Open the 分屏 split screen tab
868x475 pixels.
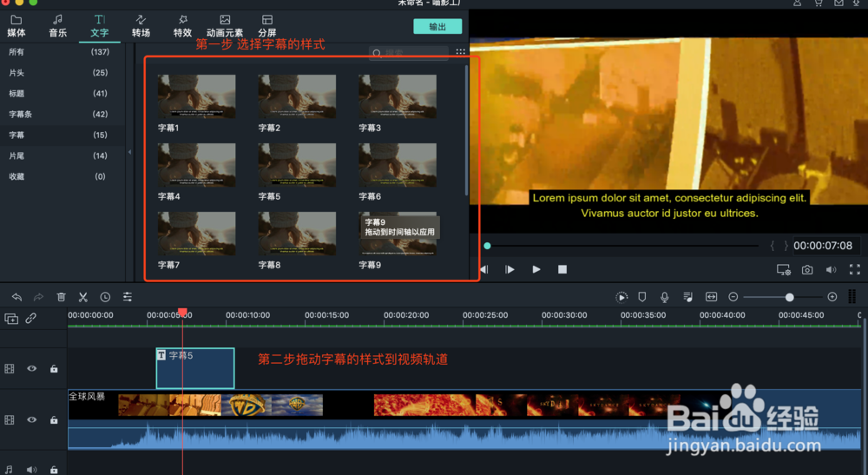click(266, 26)
